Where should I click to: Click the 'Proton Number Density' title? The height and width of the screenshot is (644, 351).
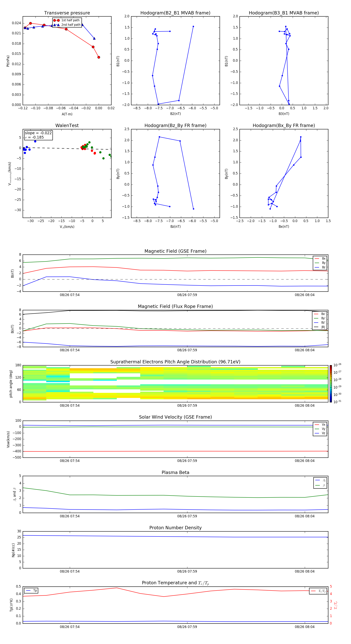point(175,528)
